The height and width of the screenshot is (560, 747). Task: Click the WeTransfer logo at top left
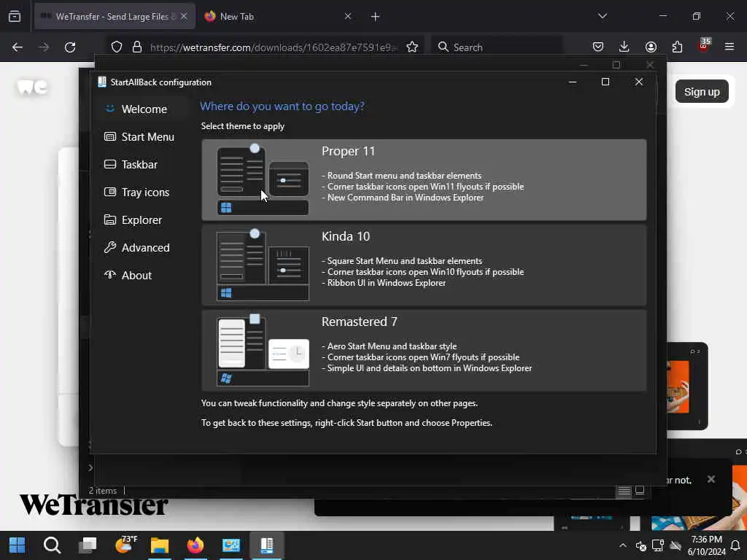click(32, 87)
